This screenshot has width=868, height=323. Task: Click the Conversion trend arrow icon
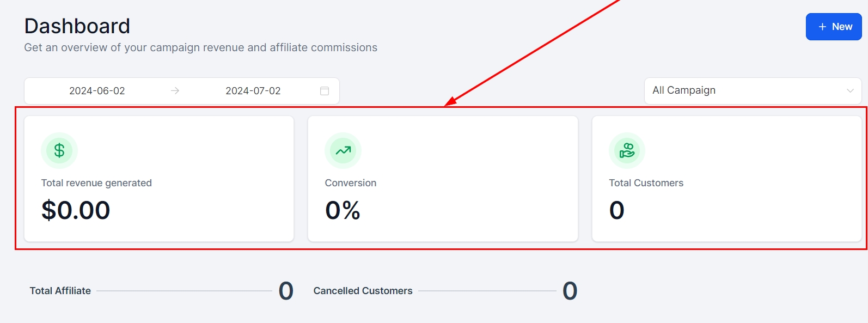click(x=343, y=150)
